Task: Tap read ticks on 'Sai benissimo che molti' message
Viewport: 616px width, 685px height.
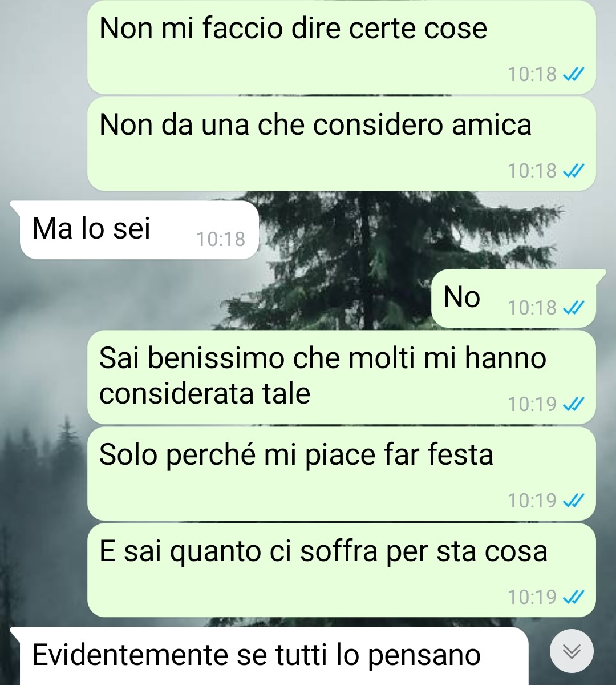Action: pyautogui.click(x=573, y=405)
